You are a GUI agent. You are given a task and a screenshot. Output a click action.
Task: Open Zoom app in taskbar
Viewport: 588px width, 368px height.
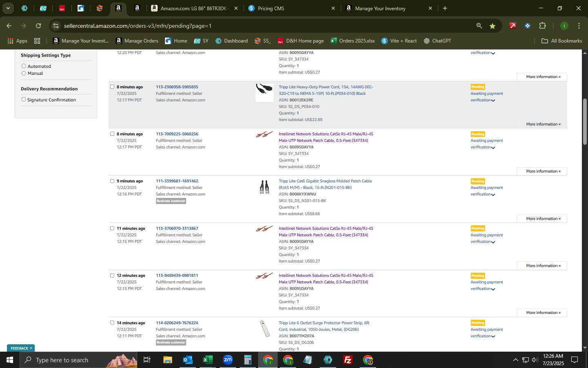pos(227,360)
